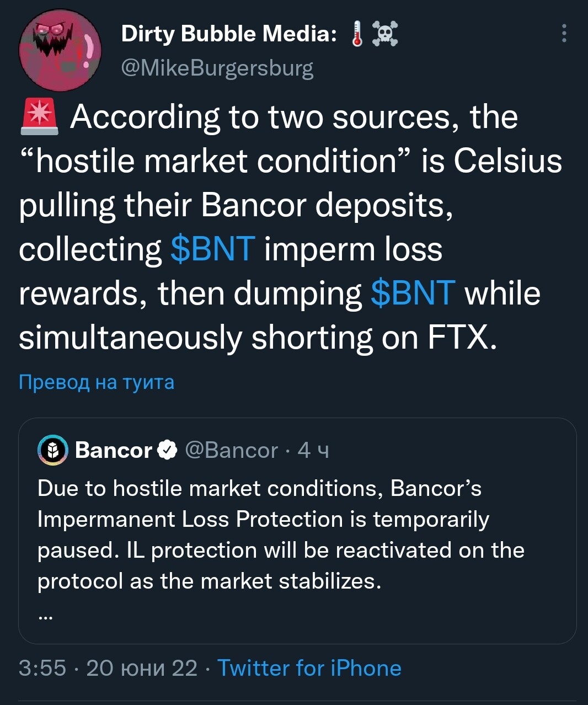This screenshot has width=588, height=705.
Task: Click the 3:55 timestamp of the tweet
Action: [x=42, y=668]
